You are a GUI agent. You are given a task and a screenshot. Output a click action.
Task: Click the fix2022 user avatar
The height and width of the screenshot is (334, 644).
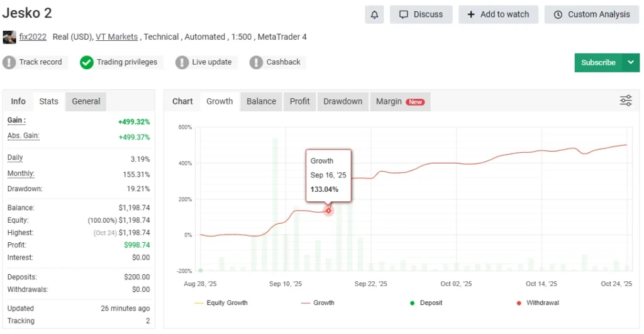(x=9, y=37)
